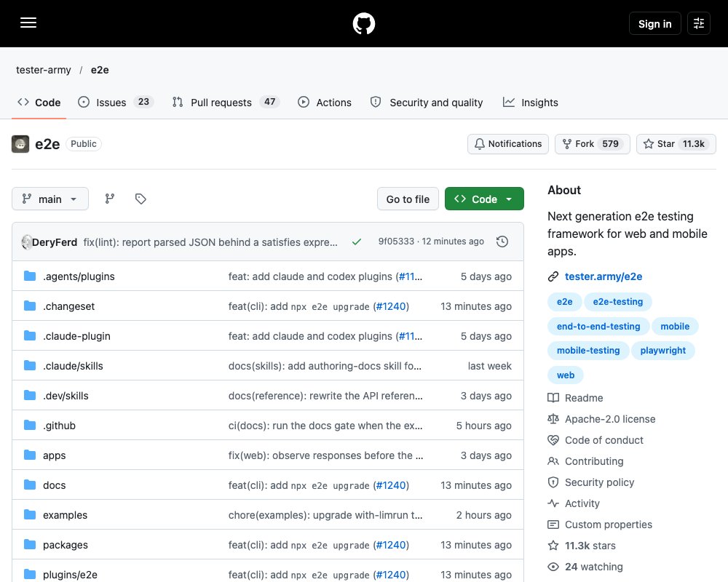The width and height of the screenshot is (728, 582).
Task: Open the .github folder
Action: point(59,425)
